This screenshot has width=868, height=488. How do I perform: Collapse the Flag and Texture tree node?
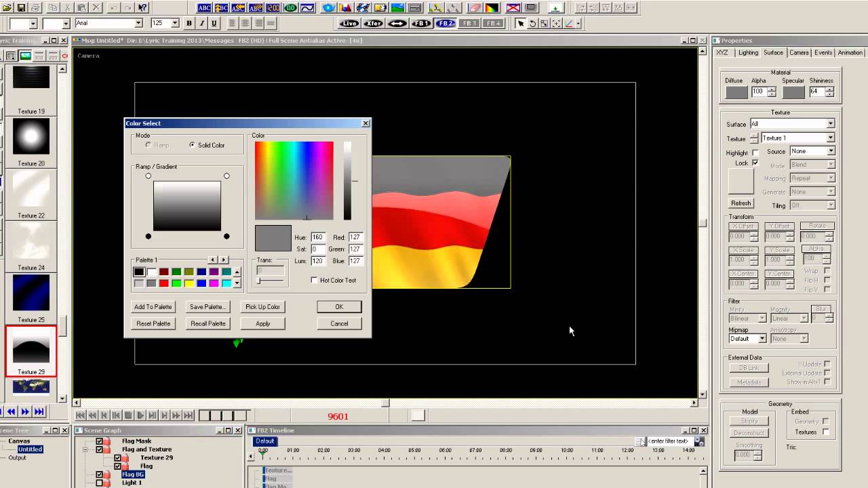(85, 449)
